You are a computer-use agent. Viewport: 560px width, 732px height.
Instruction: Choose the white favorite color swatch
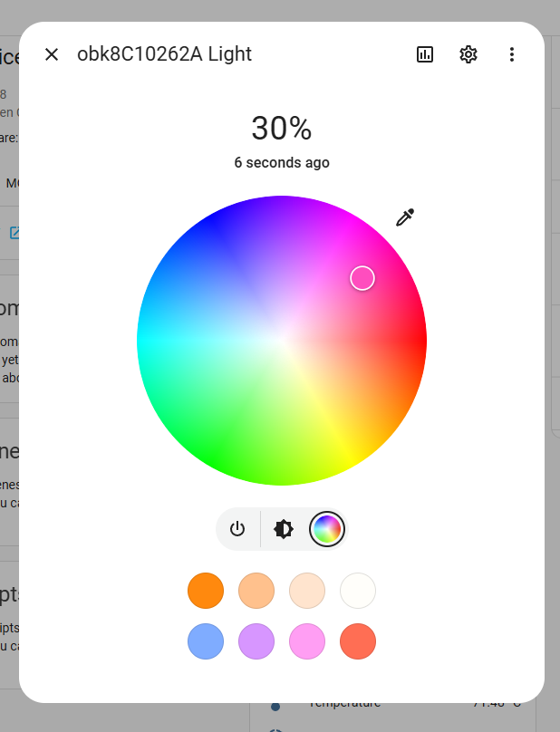pyautogui.click(x=358, y=591)
